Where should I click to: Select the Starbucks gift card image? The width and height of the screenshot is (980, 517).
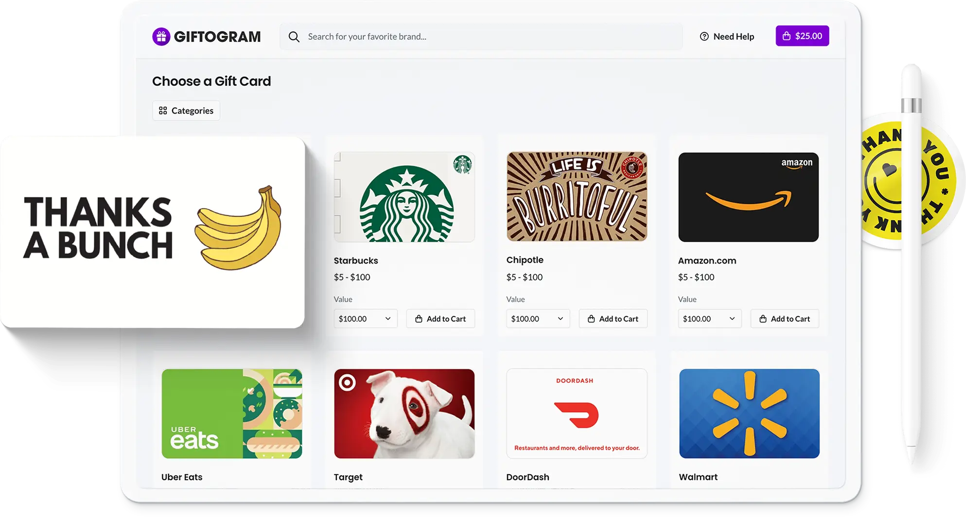tap(404, 197)
